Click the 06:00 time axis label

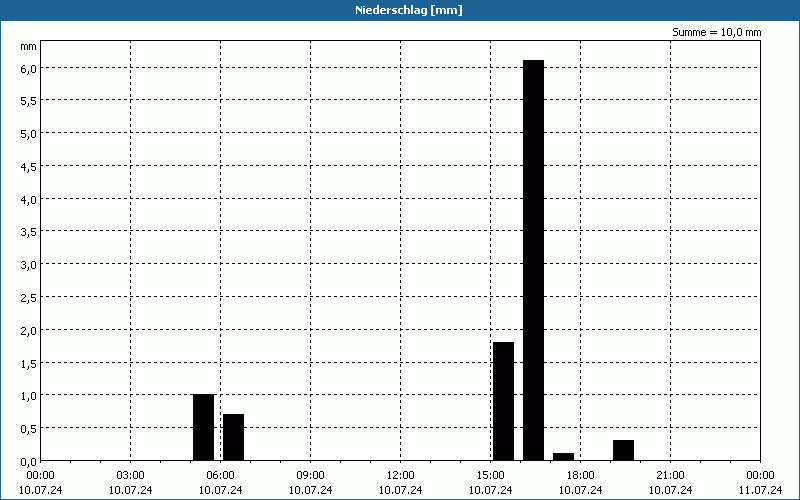coord(220,476)
